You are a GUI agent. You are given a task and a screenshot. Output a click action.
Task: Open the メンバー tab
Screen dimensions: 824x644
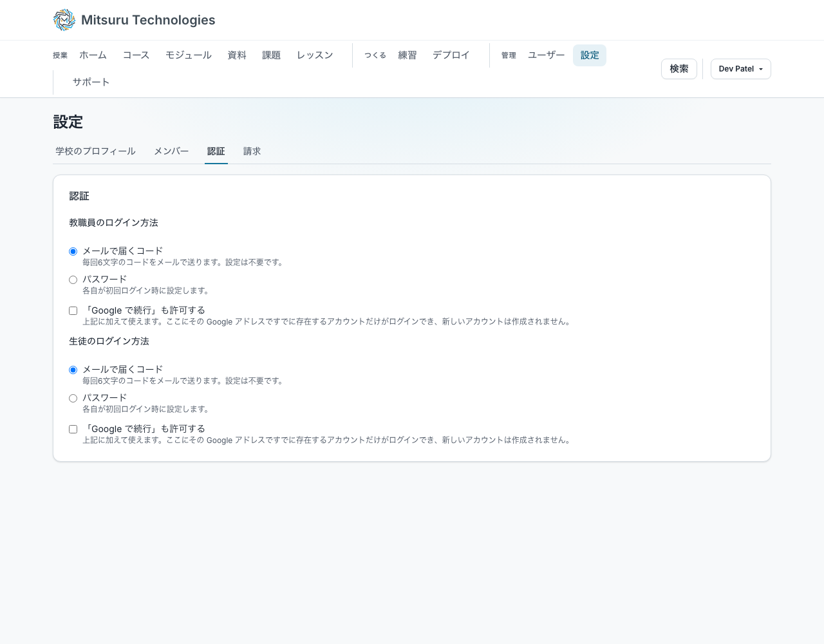point(171,151)
